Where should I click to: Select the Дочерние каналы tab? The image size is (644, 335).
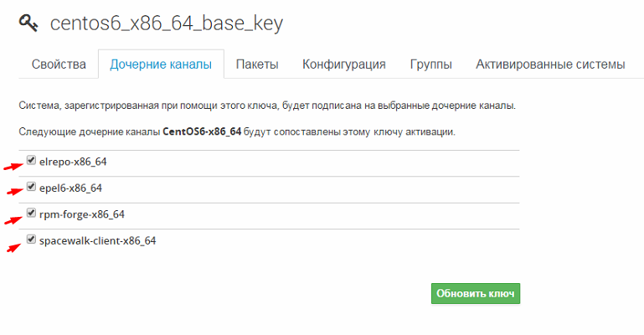tap(161, 64)
